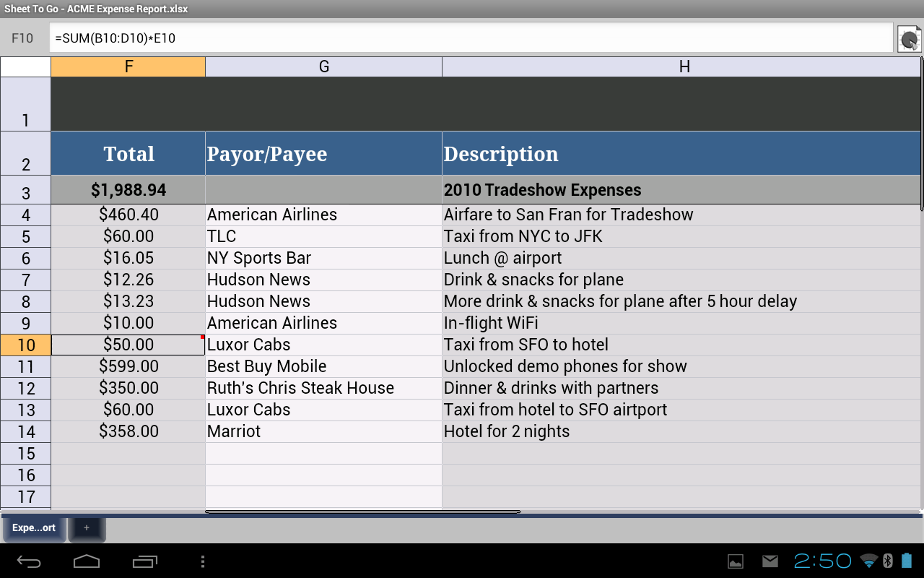Tap the Android back navigation icon

click(30, 561)
